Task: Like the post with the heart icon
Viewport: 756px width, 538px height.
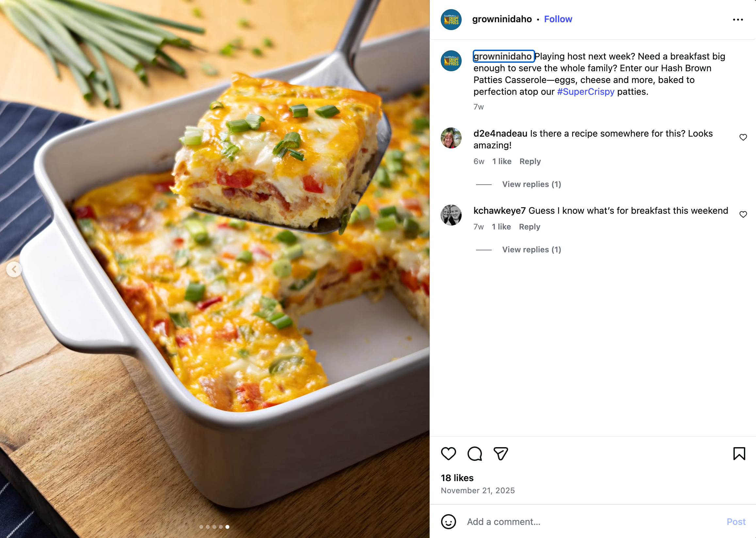Action: click(x=448, y=454)
